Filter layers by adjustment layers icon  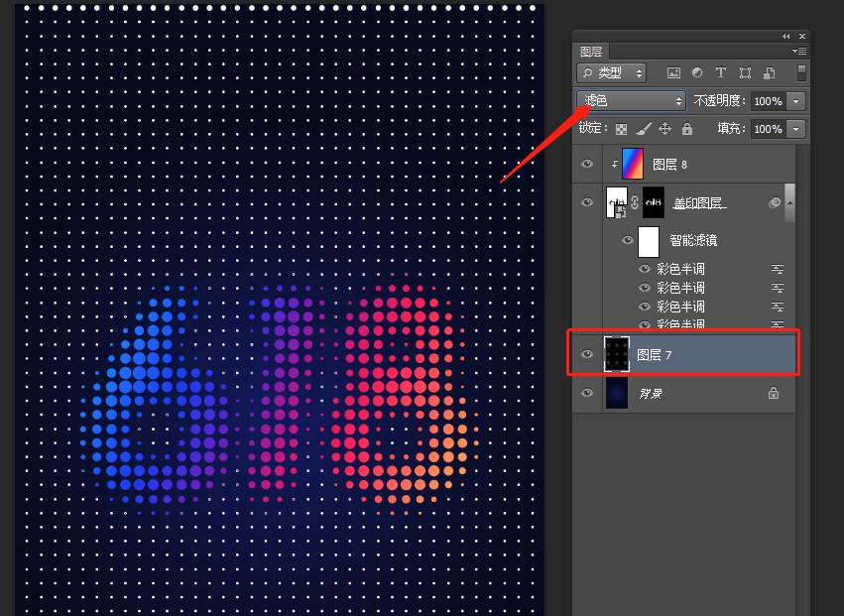(697, 72)
